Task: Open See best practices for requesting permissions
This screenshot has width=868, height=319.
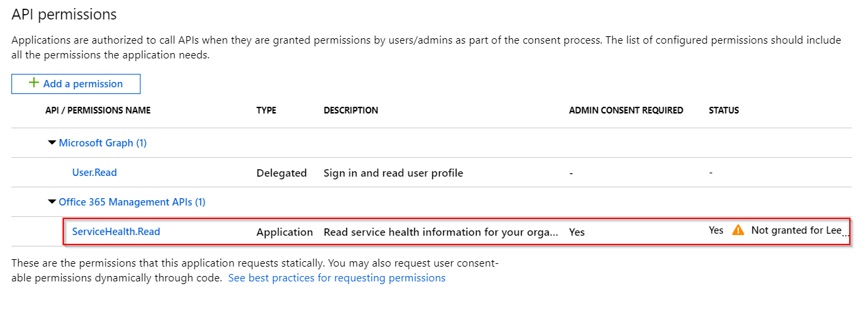Action: point(337,277)
